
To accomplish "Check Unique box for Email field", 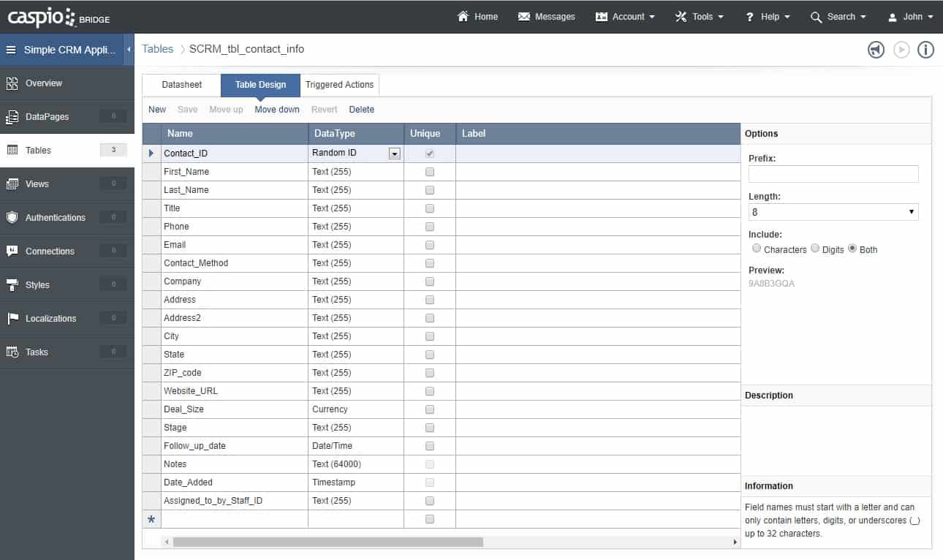I will pos(430,245).
